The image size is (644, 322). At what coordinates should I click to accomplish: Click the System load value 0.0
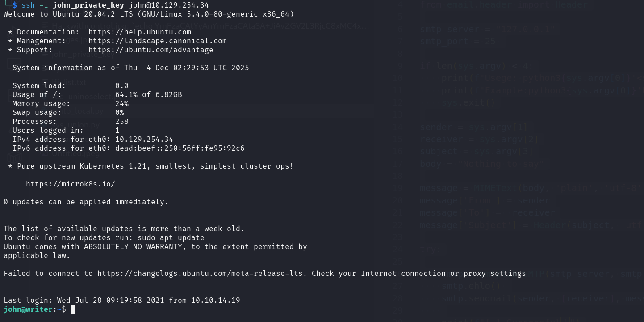[x=121, y=85]
